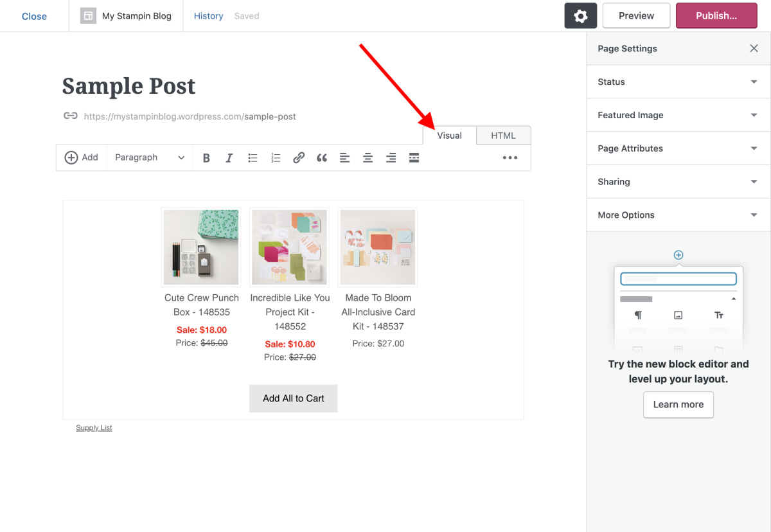
Task: Apply bold formatting
Action: pos(206,158)
